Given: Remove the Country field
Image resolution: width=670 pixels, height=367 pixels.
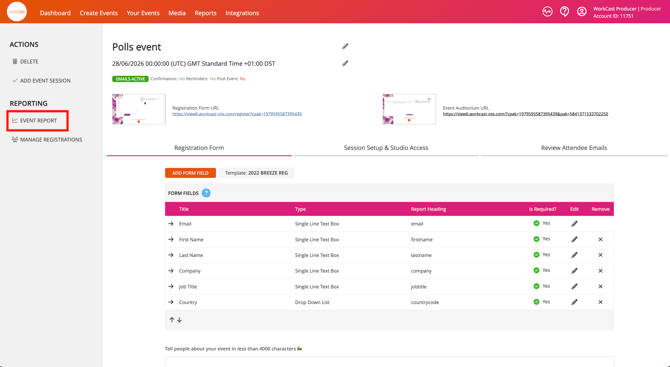Looking at the screenshot, I should tap(600, 302).
